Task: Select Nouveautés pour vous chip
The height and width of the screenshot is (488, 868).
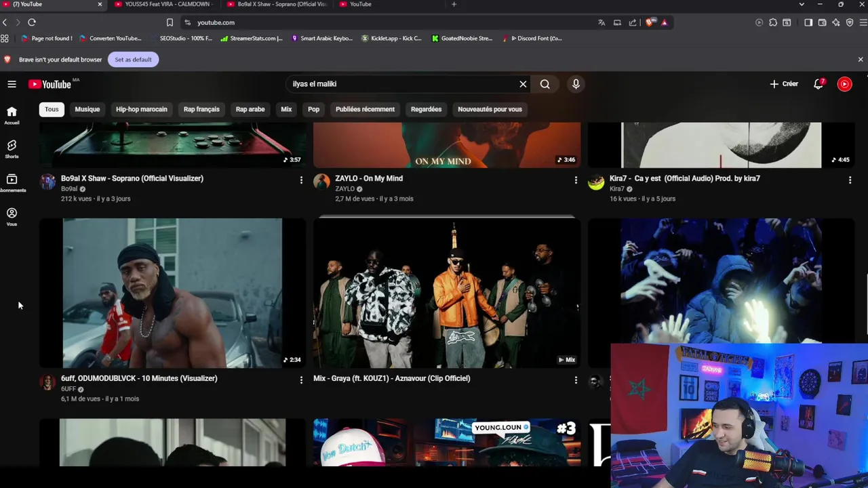Action: point(490,109)
